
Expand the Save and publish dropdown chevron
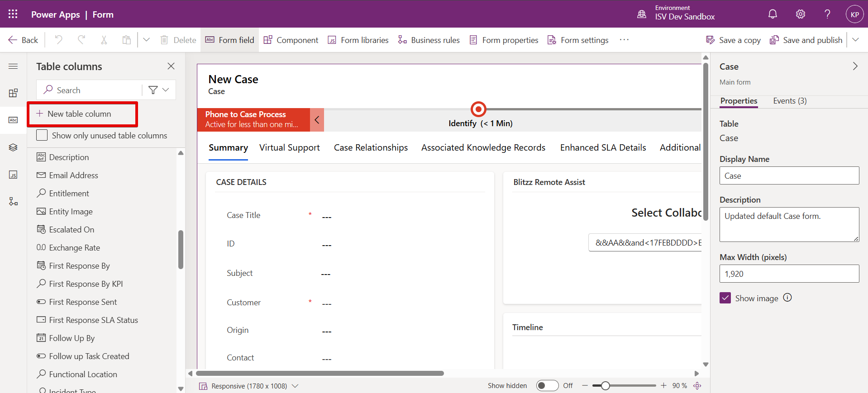pyautogui.click(x=855, y=40)
